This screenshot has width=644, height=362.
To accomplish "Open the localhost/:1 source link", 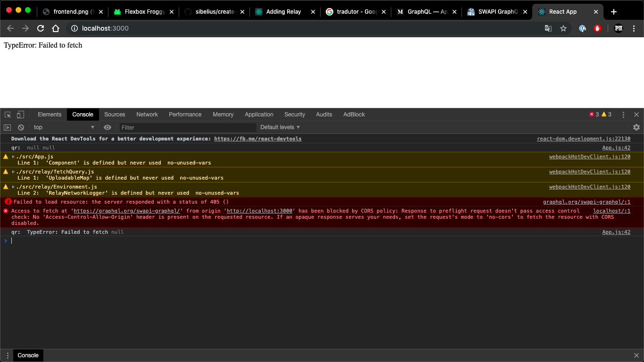I will [612, 211].
